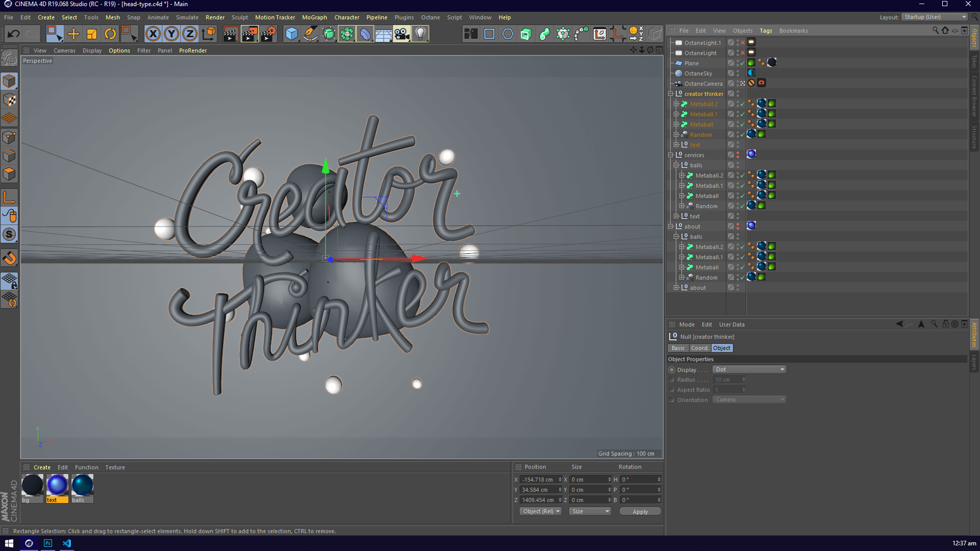The height and width of the screenshot is (551, 980).
Task: Open the MoGraph menu
Action: click(314, 17)
